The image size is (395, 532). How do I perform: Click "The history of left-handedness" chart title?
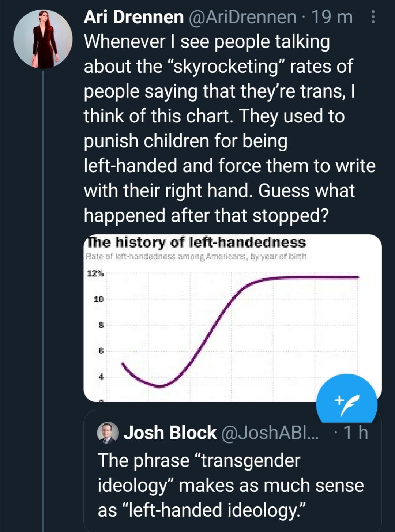196,242
